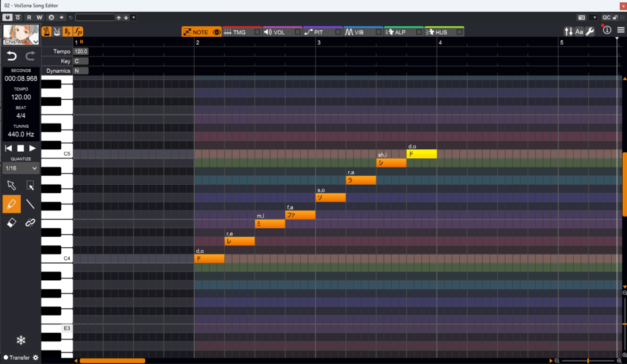Undo the last edit
The height and width of the screenshot is (364, 627).
coord(12,56)
